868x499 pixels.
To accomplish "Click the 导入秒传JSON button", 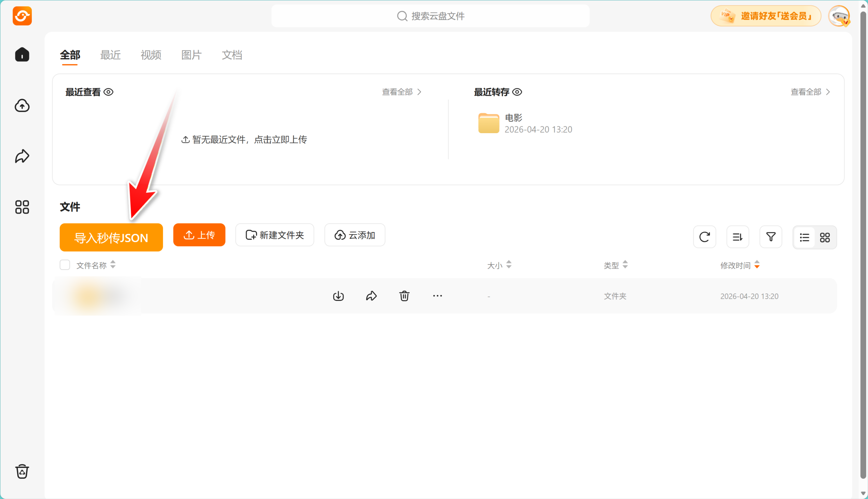I will (111, 237).
